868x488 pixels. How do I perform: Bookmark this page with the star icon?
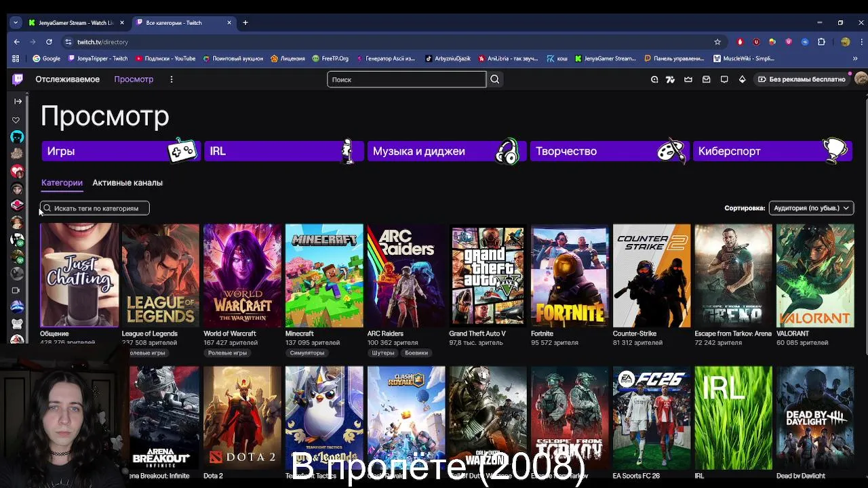click(x=717, y=42)
